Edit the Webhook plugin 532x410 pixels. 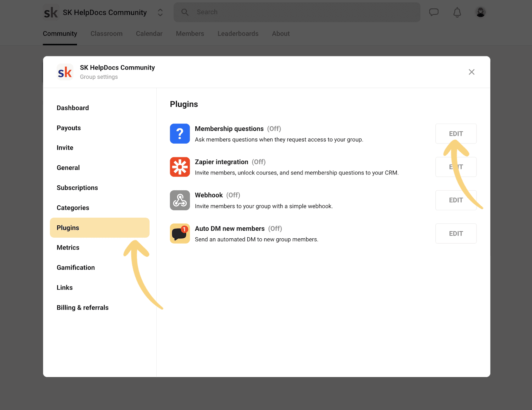click(456, 200)
